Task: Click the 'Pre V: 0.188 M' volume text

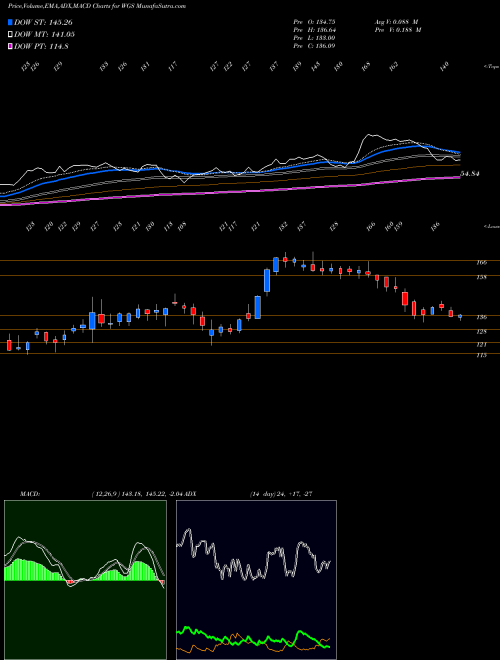Action: (398, 30)
